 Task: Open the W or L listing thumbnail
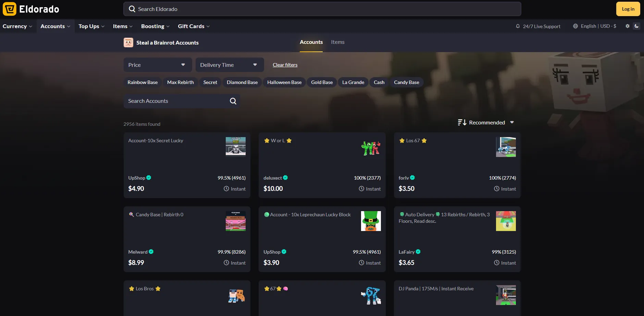[x=371, y=147]
